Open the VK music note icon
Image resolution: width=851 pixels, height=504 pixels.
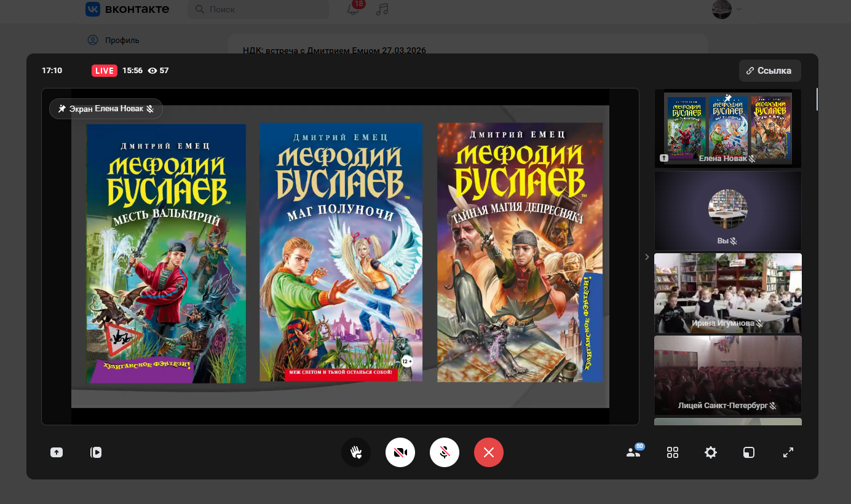[382, 9]
